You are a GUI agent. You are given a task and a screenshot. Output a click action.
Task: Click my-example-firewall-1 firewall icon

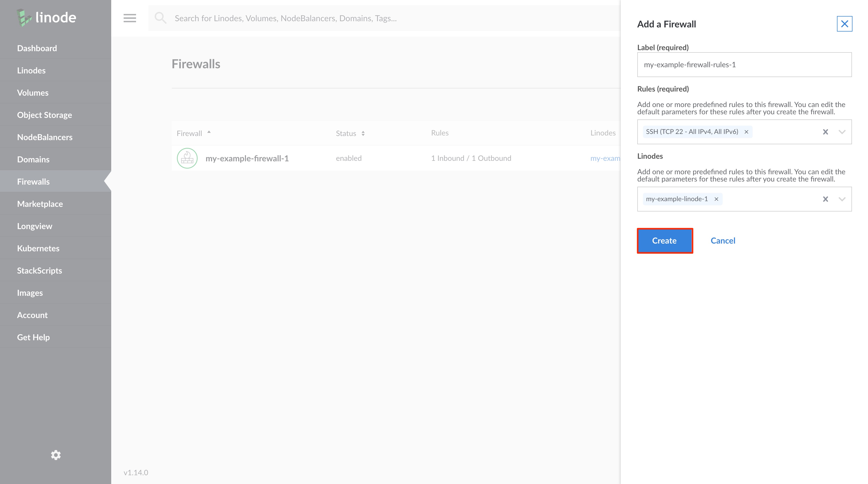coord(187,158)
